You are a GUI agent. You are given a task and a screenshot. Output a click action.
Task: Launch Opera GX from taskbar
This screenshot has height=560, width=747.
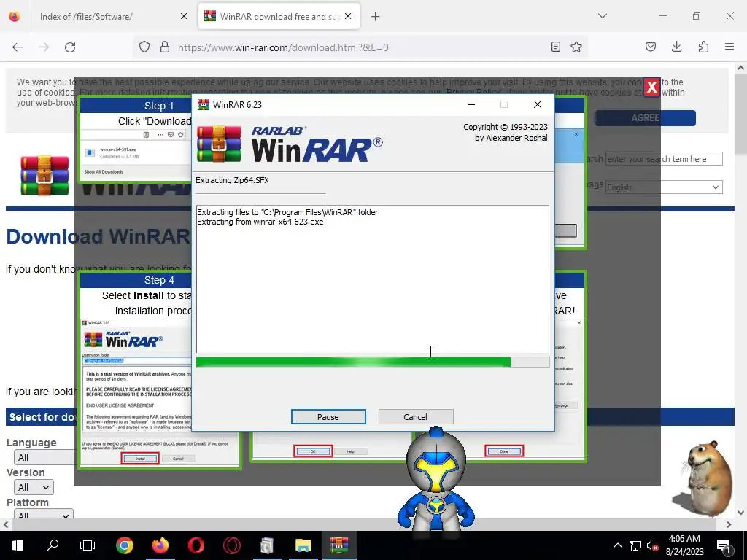pyautogui.click(x=232, y=545)
